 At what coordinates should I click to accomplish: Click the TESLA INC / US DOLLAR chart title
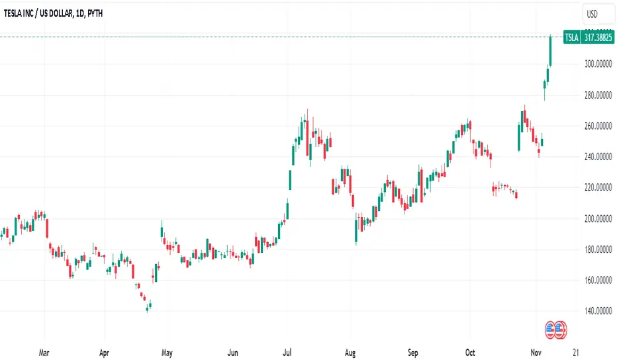click(x=53, y=13)
